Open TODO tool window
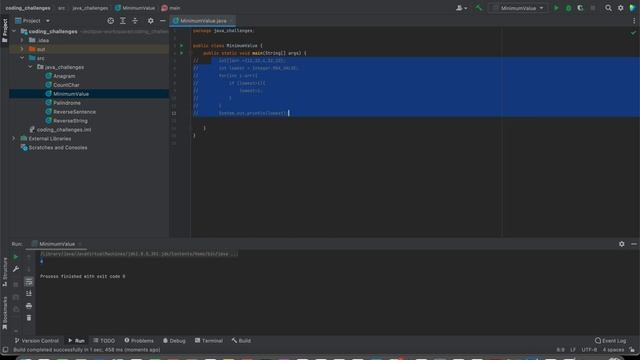640x360 pixels. coord(104,340)
